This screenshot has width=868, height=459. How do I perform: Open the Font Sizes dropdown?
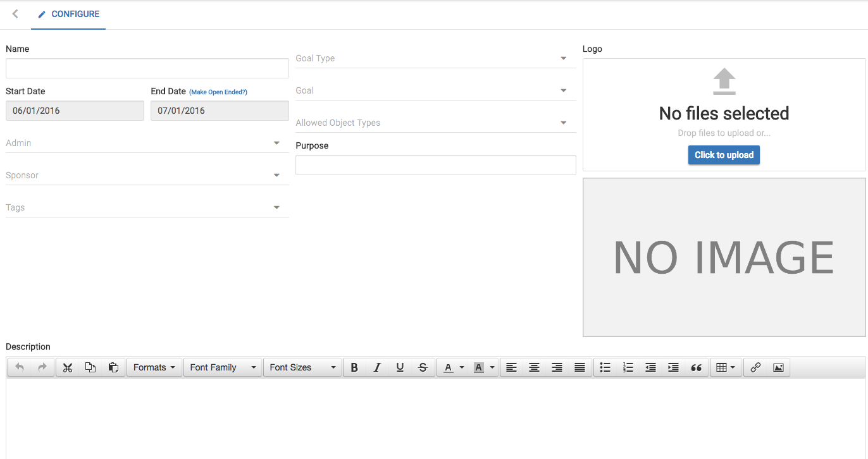pos(302,367)
